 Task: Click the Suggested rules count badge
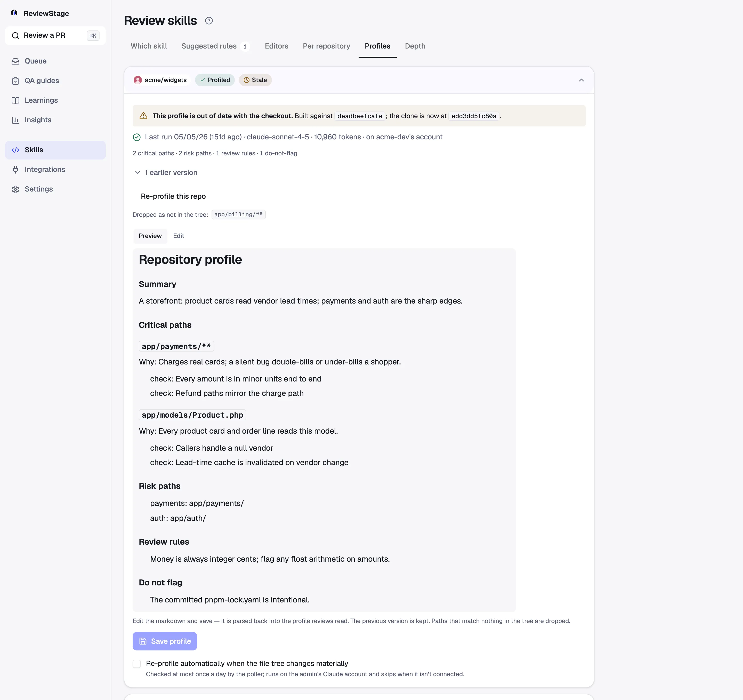click(x=245, y=46)
